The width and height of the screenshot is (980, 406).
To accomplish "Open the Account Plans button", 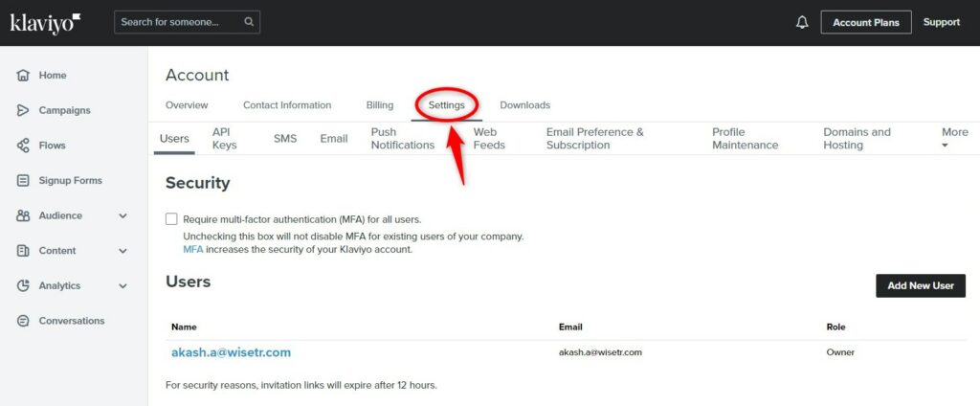I will coord(865,23).
